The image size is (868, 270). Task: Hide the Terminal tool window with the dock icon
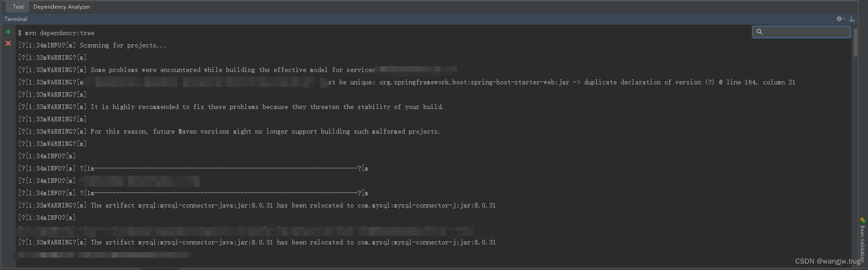(852, 19)
